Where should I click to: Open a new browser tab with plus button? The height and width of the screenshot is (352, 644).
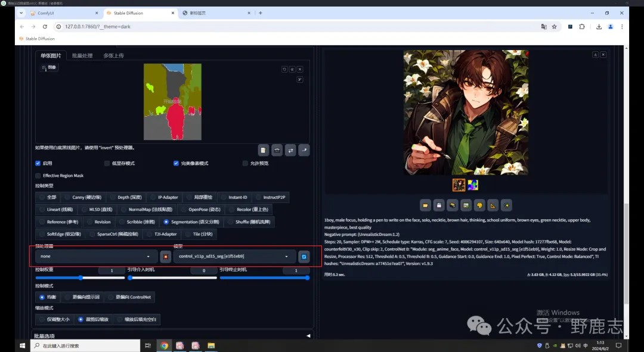pos(261,13)
